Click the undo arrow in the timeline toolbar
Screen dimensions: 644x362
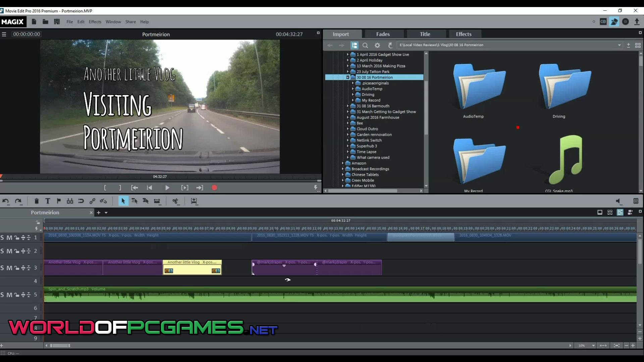pos(5,201)
